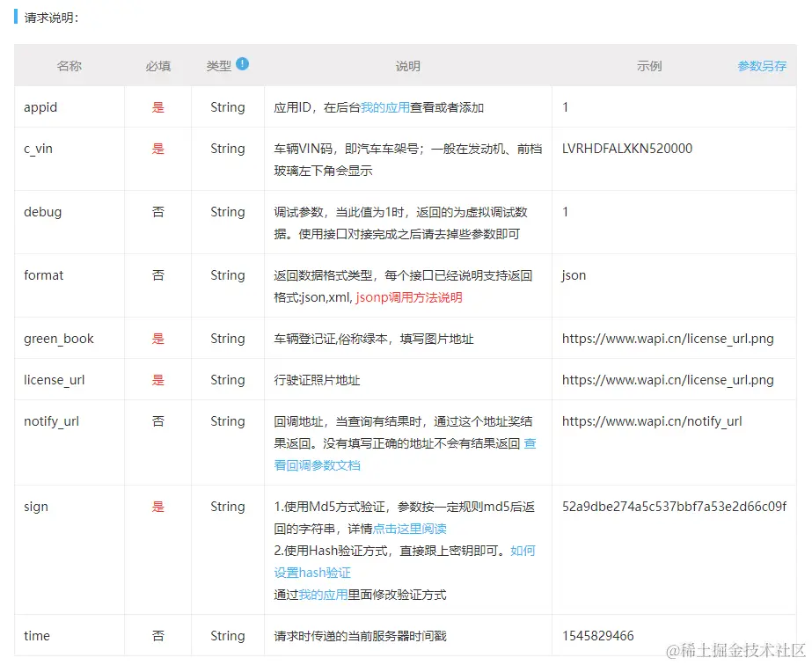The width and height of the screenshot is (812, 665).
Task: Select the format parameter name
Action: click(43, 275)
